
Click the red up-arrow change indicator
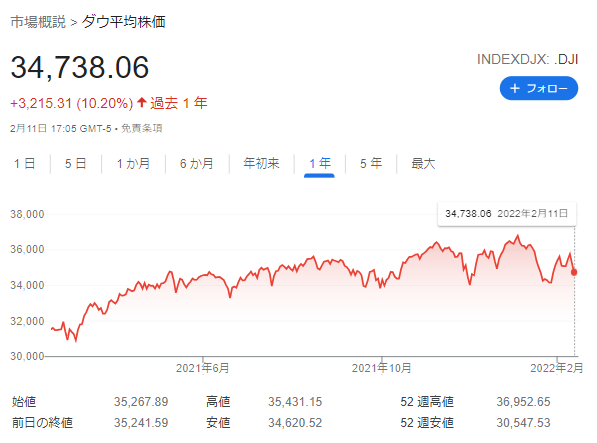click(x=142, y=102)
